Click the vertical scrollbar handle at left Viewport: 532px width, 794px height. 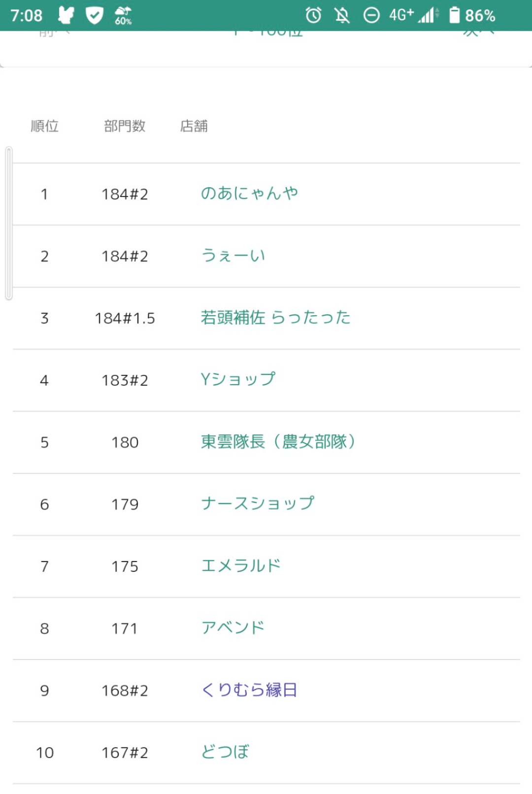(x=9, y=223)
